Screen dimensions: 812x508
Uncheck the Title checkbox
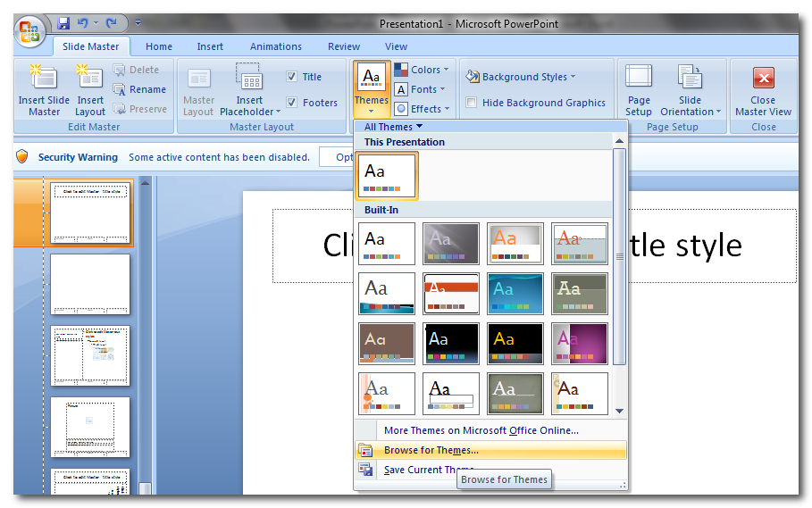tap(292, 77)
